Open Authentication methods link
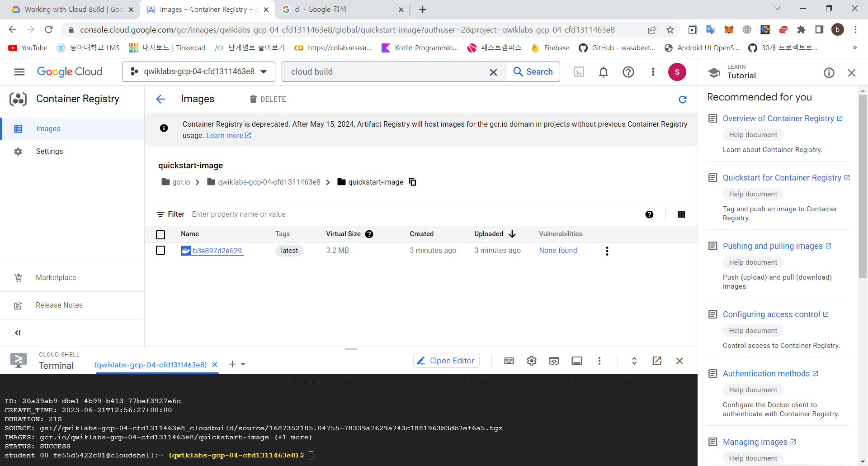Viewport: 868px width, 466px height. coord(770,374)
